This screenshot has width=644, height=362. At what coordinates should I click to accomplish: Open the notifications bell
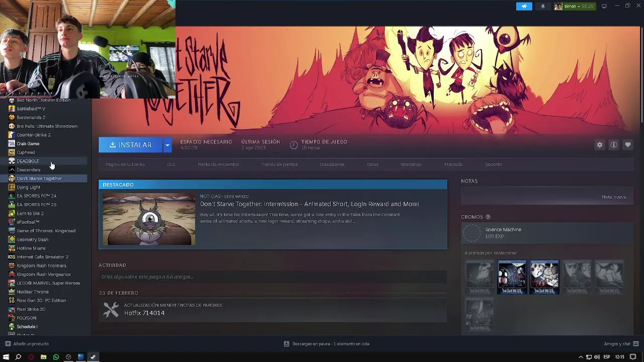pyautogui.click(x=543, y=6)
